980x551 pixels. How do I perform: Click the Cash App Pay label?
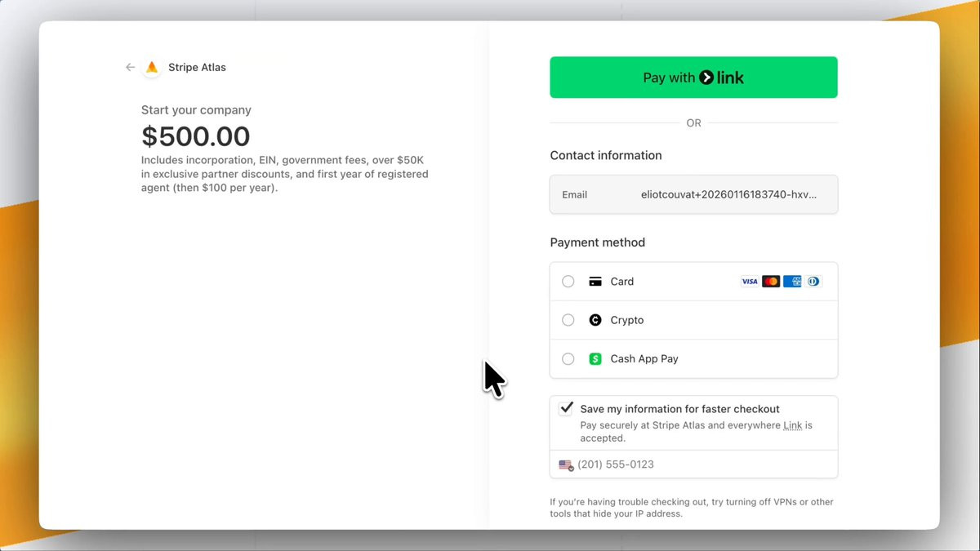(x=644, y=359)
